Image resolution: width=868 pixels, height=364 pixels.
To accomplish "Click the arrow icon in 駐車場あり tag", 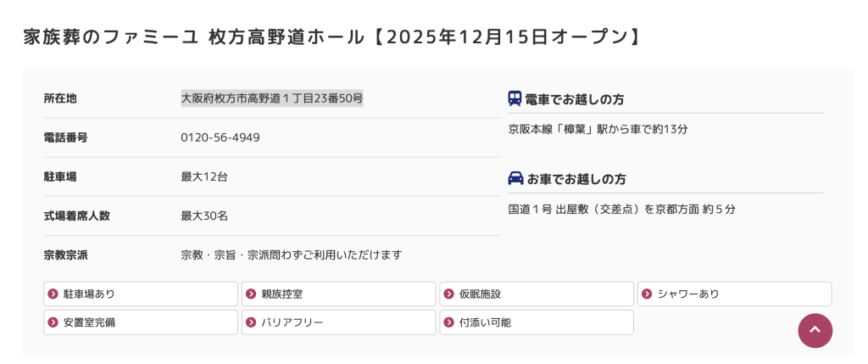I will pos(53,294).
